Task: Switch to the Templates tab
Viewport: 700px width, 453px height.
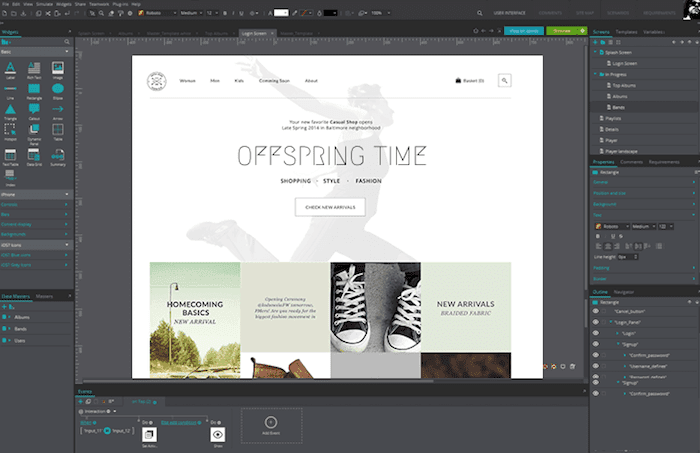Action: coord(626,32)
